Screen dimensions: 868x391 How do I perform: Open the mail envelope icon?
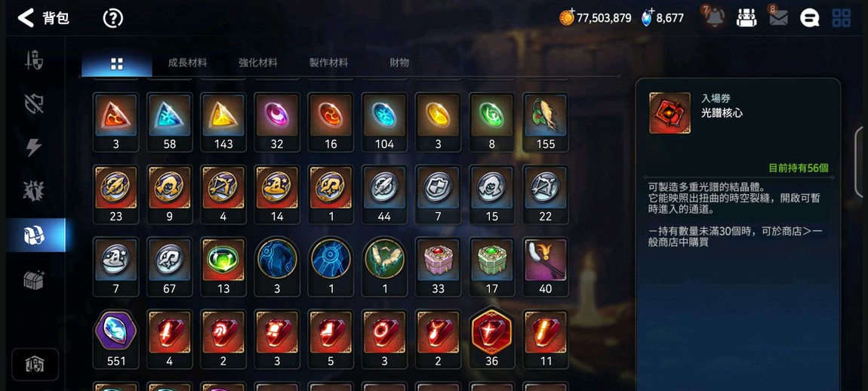[778, 18]
